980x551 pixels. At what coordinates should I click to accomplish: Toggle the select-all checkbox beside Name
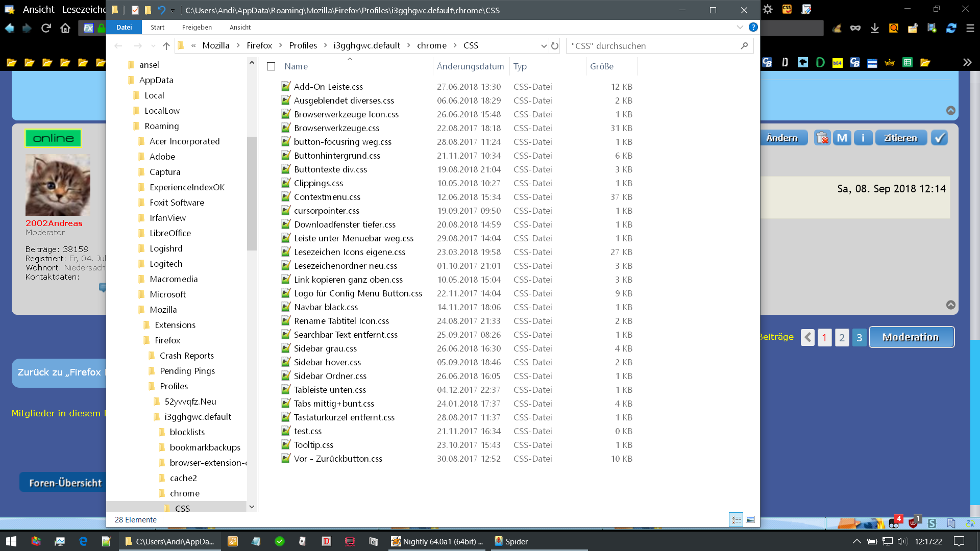[271, 66]
